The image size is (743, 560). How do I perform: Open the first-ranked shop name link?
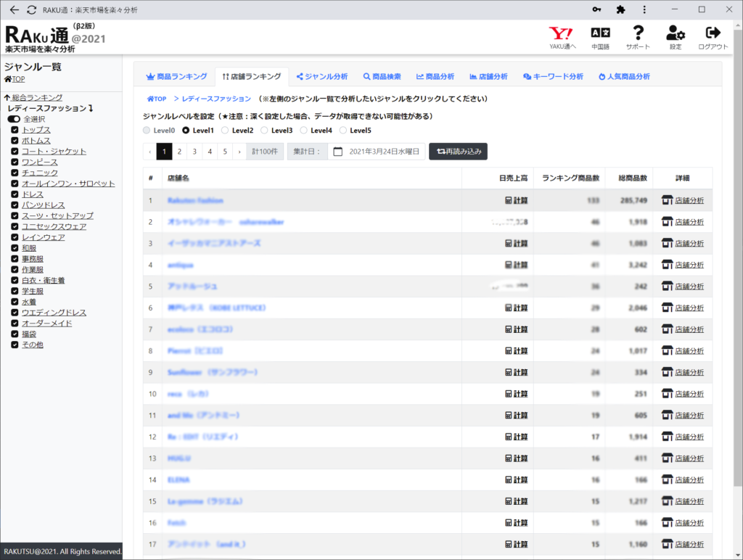[x=195, y=201]
